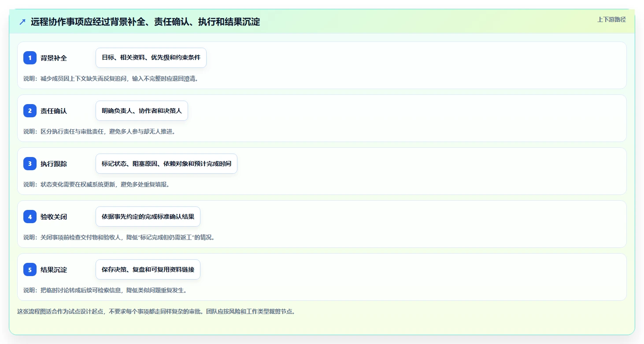644x344 pixels.
Task: Click the 依据事先约定的完成标准确认结果 chip
Action: point(148,217)
